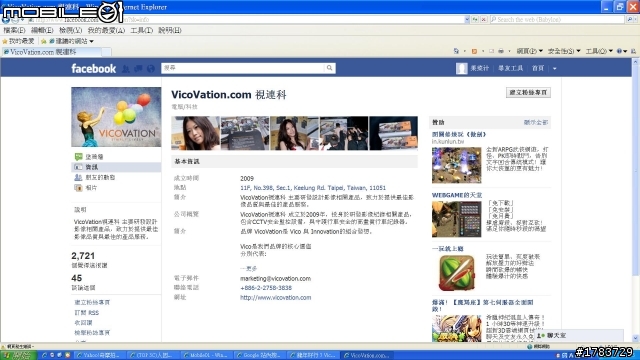Click the refresh button beside address bar

click(x=475, y=19)
